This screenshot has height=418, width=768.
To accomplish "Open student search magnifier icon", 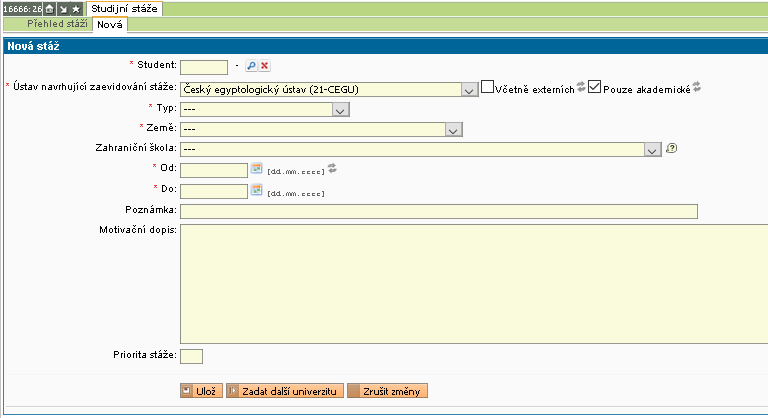I will [x=251, y=66].
